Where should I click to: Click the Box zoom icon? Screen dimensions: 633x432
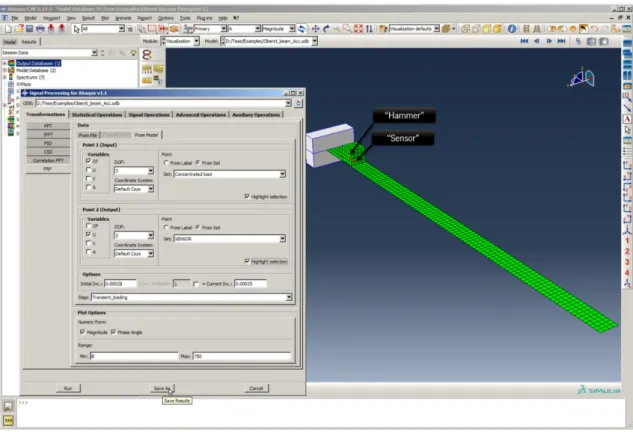point(347,29)
